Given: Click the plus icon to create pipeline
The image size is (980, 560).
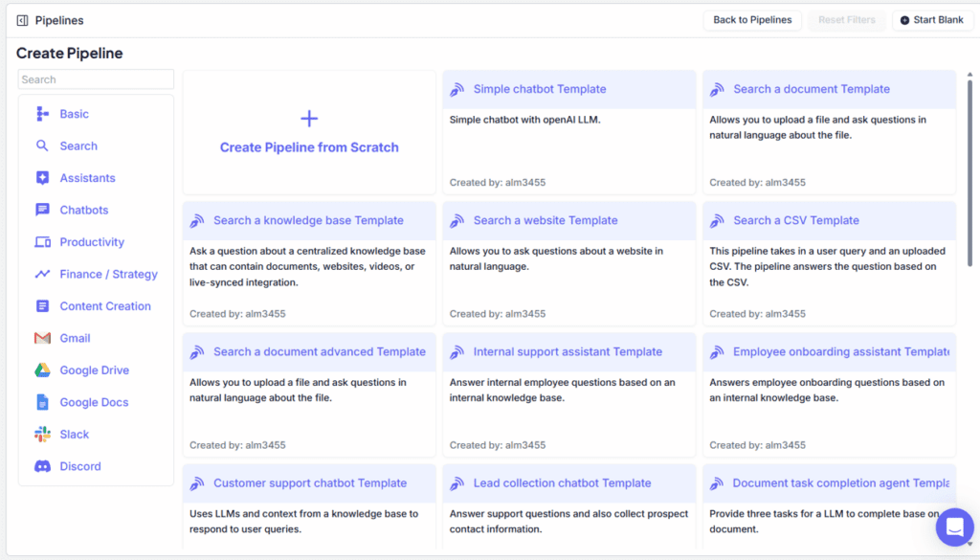Looking at the screenshot, I should pyautogui.click(x=309, y=119).
